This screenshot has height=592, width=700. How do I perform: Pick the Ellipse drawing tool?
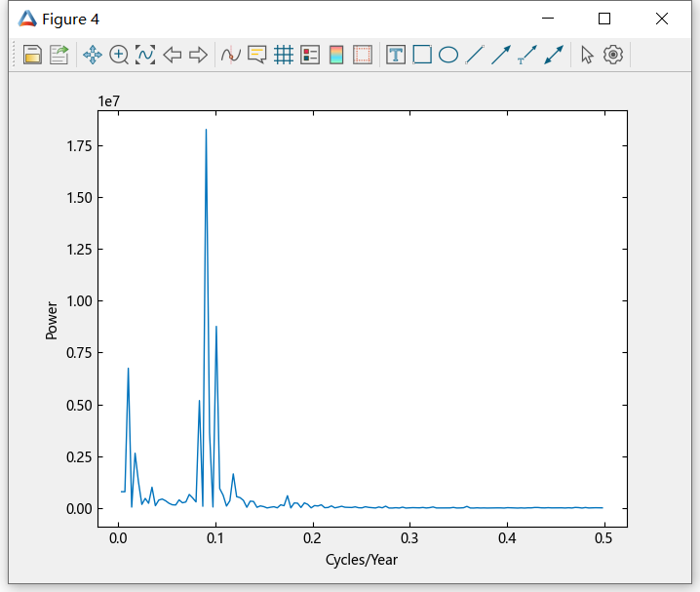tap(448, 55)
